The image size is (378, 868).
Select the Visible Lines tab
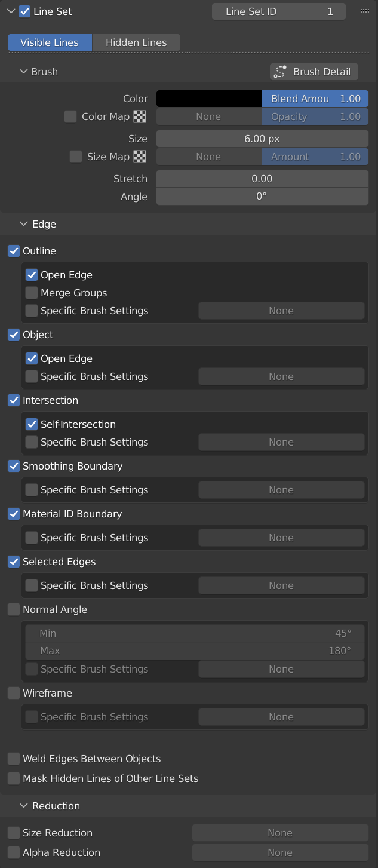point(50,42)
